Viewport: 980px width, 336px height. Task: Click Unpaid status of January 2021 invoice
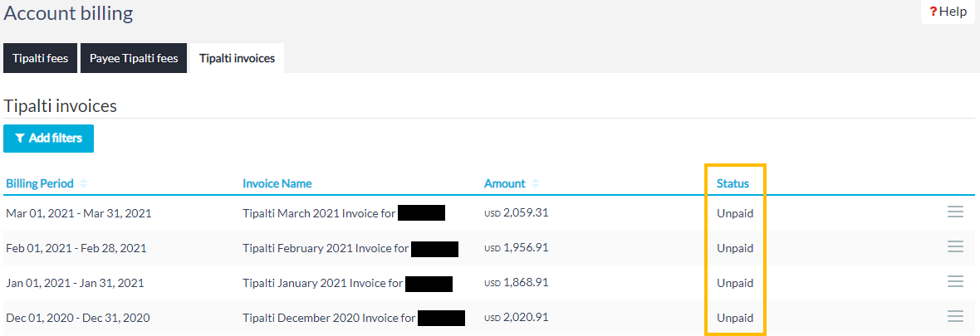735,283
